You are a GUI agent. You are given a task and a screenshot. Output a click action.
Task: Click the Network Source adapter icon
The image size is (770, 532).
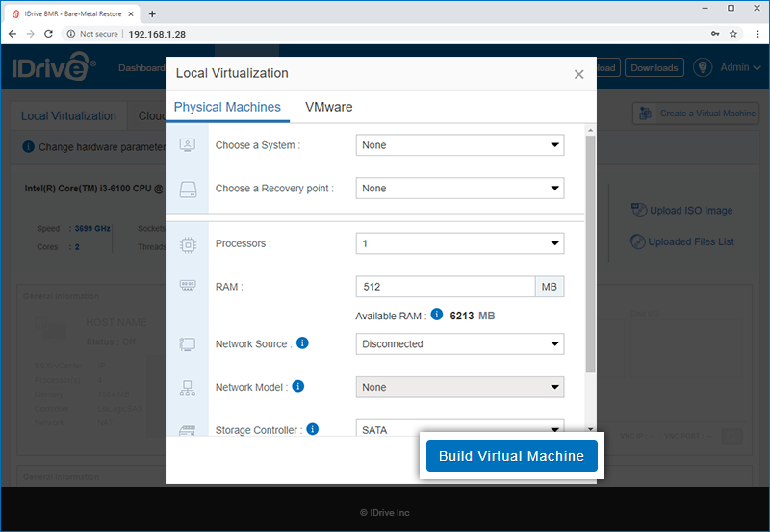[x=188, y=344]
